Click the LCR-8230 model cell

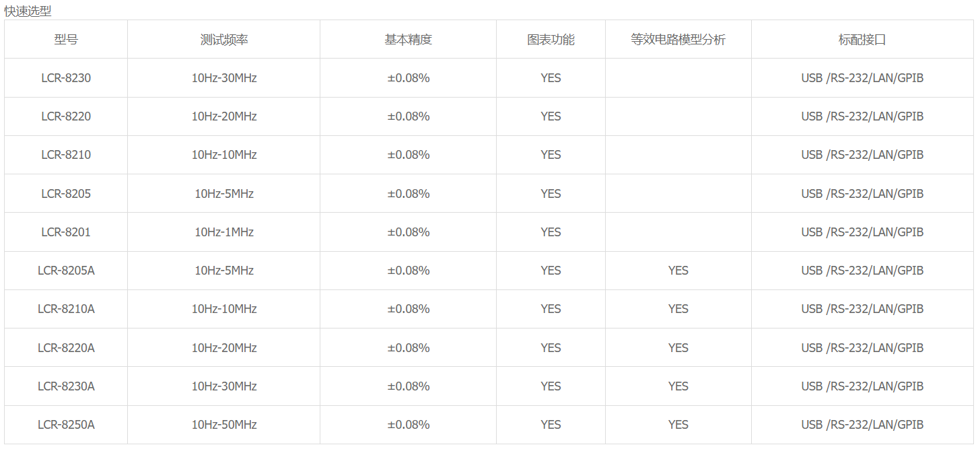click(x=66, y=78)
